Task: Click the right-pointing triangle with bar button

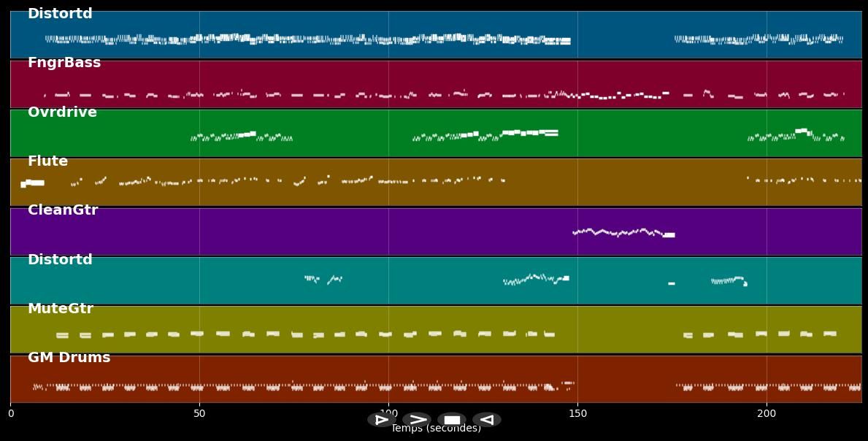Action: click(x=381, y=420)
